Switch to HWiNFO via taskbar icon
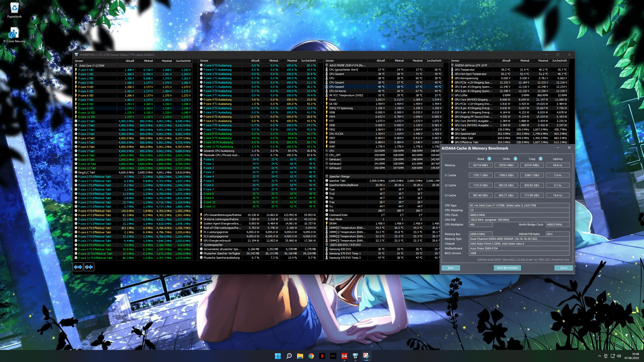This screenshot has width=644, height=362. pyautogui.click(x=355, y=356)
